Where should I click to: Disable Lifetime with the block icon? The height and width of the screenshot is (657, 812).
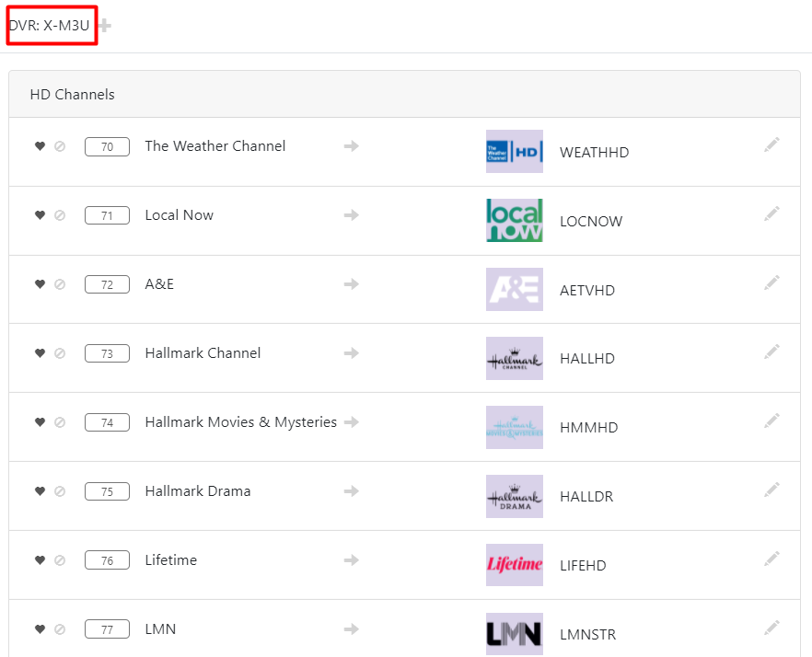click(60, 560)
